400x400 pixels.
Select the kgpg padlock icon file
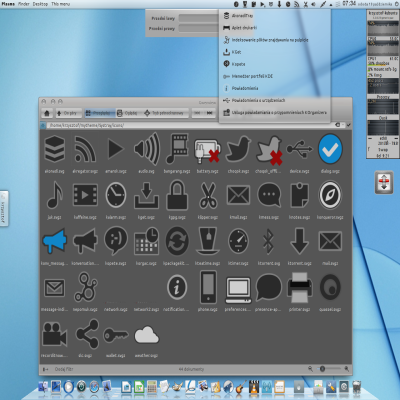click(x=177, y=195)
